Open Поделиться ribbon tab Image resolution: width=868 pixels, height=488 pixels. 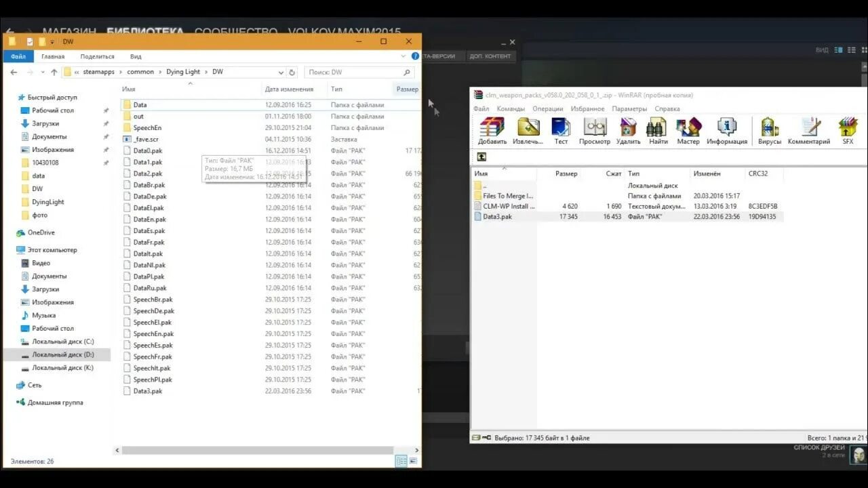pos(98,56)
